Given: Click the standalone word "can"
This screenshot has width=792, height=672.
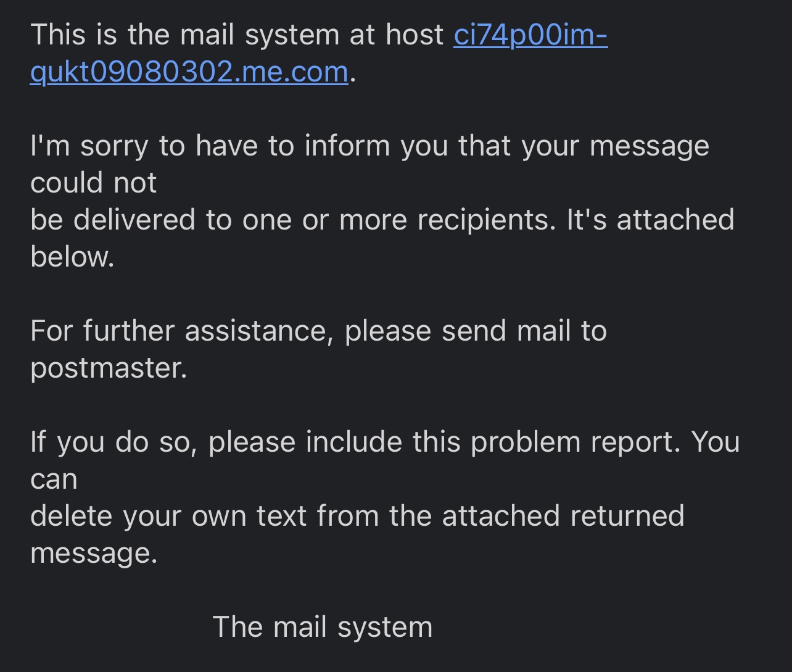Looking at the screenshot, I should coord(54,479).
